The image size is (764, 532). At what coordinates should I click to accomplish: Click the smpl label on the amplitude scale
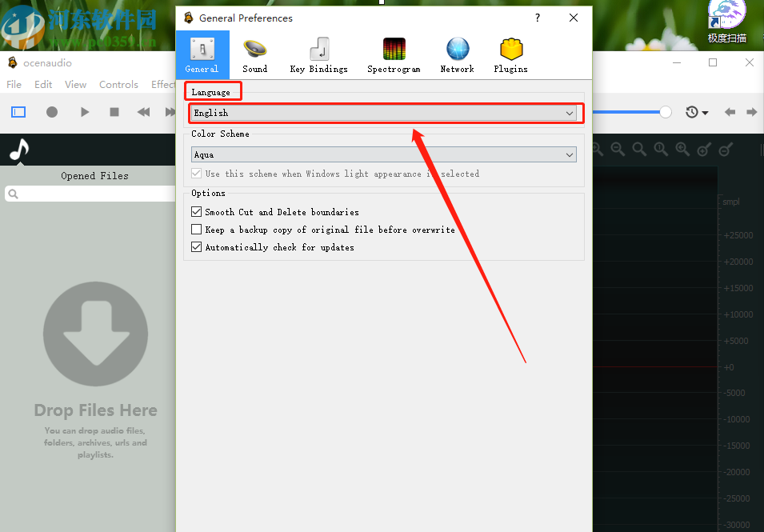731,202
